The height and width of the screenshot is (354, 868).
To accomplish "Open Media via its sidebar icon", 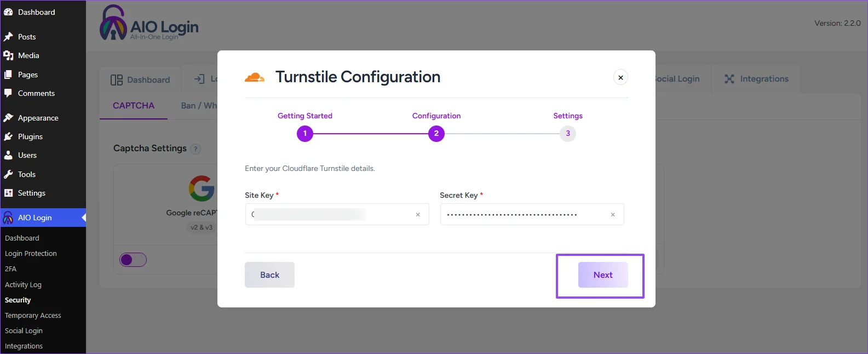I will [x=8, y=55].
